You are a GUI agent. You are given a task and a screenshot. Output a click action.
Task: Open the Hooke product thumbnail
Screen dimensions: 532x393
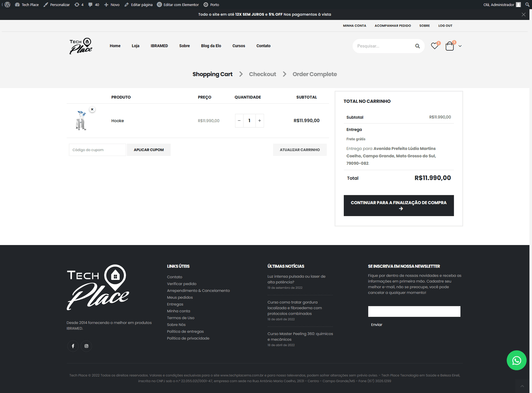pyautogui.click(x=81, y=120)
